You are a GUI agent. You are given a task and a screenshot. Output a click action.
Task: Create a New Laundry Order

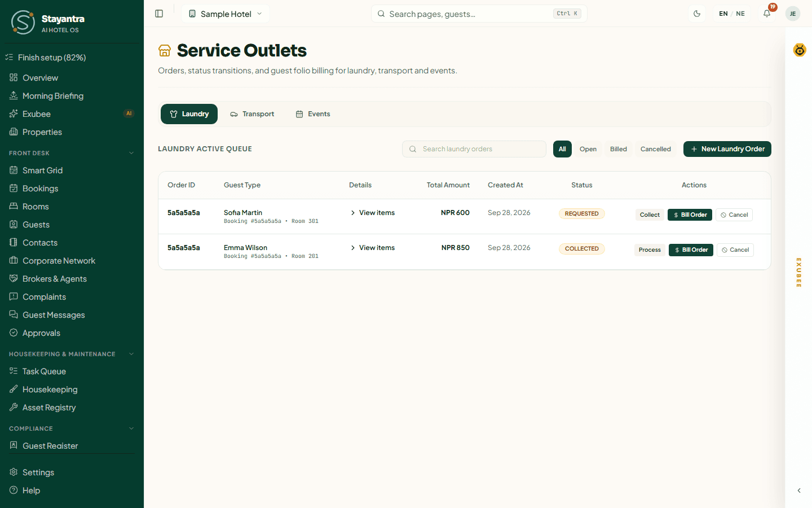pyautogui.click(x=727, y=149)
